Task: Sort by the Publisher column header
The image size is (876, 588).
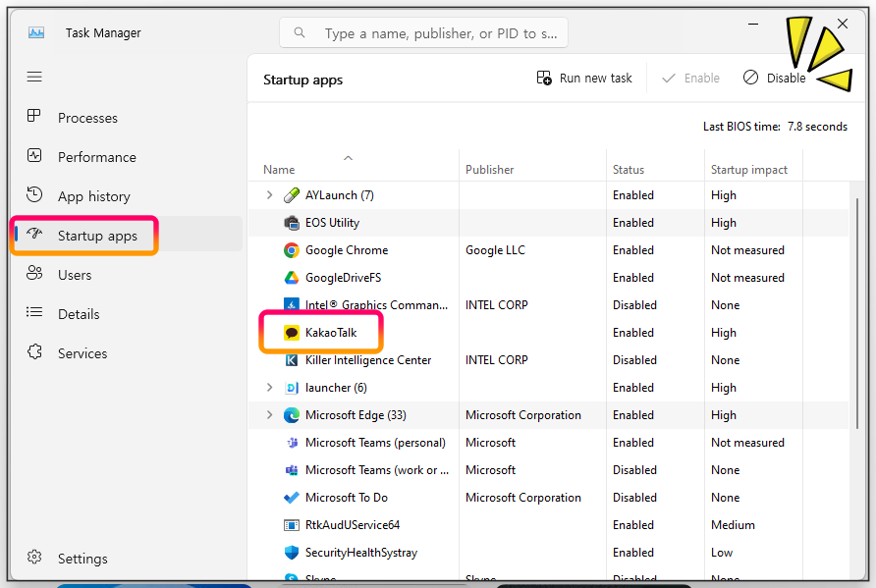Action: (489, 170)
